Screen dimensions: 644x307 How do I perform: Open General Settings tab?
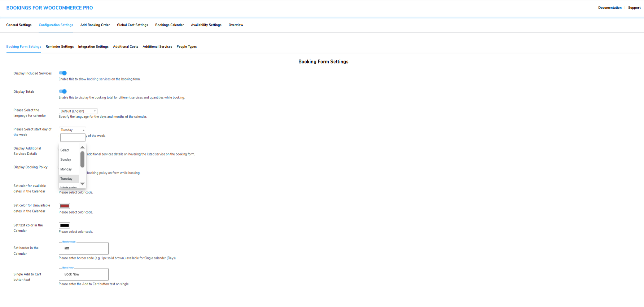(19, 25)
